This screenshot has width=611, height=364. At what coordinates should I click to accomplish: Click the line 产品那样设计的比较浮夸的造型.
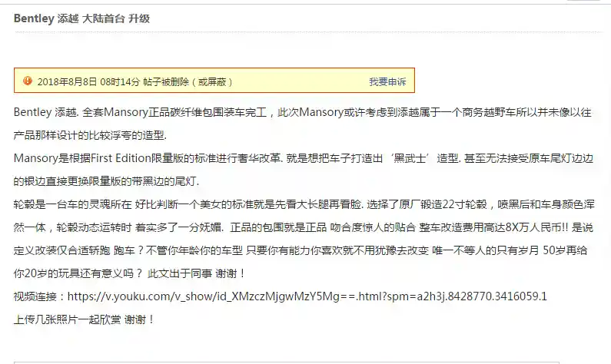[x=90, y=135]
